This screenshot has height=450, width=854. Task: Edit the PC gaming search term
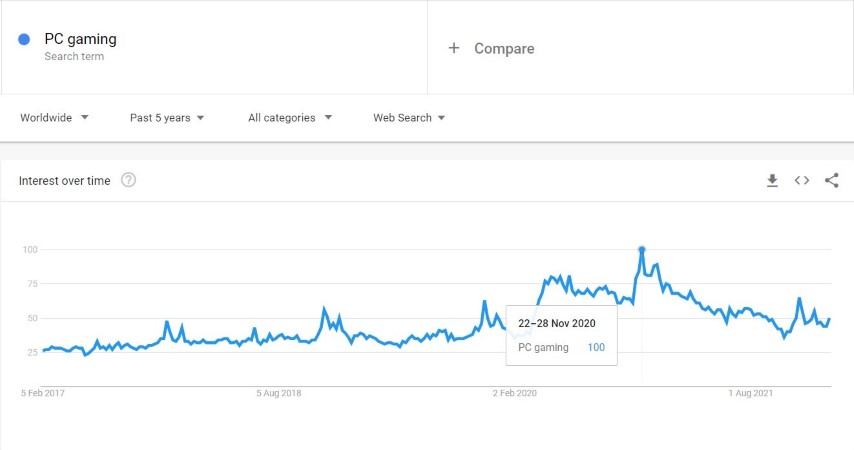click(81, 39)
